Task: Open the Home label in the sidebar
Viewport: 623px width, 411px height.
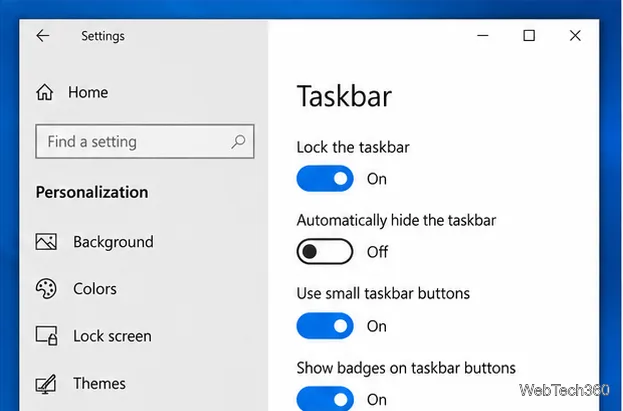Action: (x=88, y=92)
